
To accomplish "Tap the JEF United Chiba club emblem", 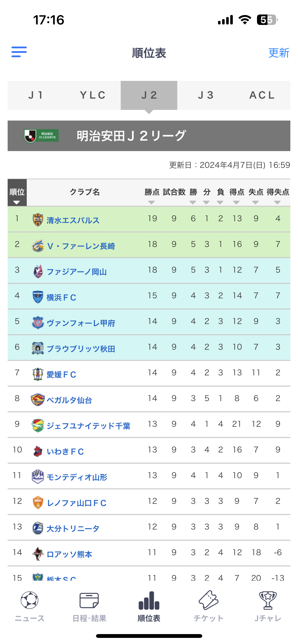I will (x=38, y=425).
